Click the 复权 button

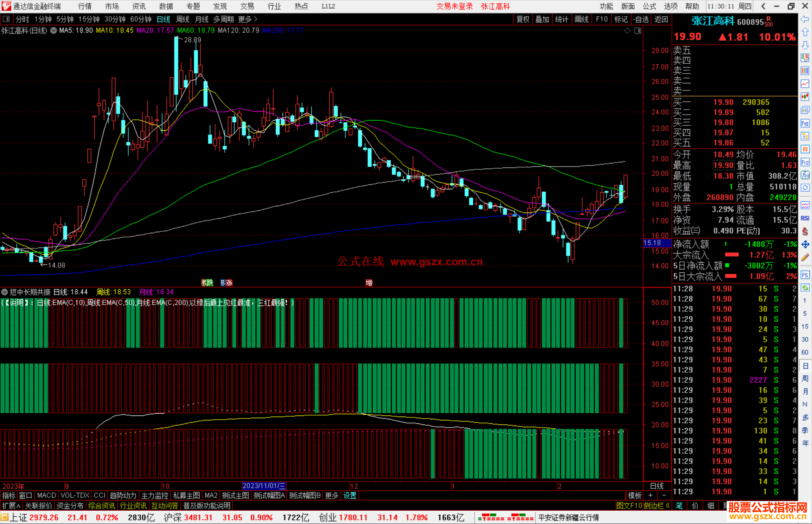tap(523, 19)
